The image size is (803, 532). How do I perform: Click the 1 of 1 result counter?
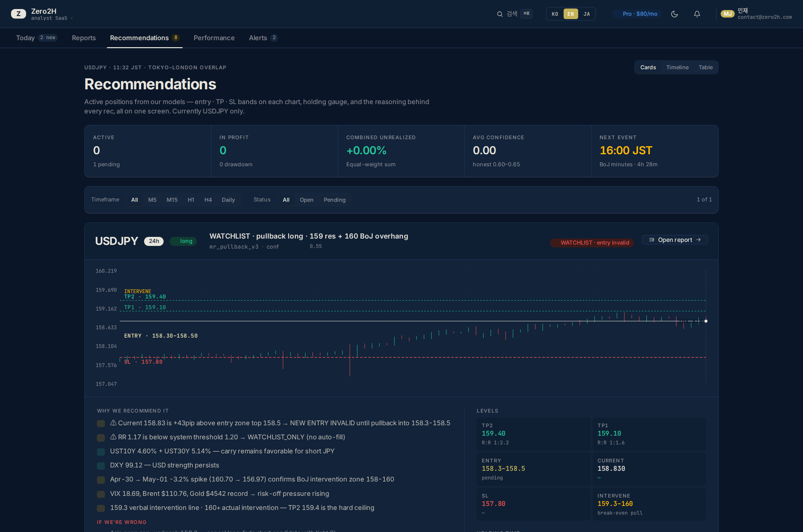point(704,199)
